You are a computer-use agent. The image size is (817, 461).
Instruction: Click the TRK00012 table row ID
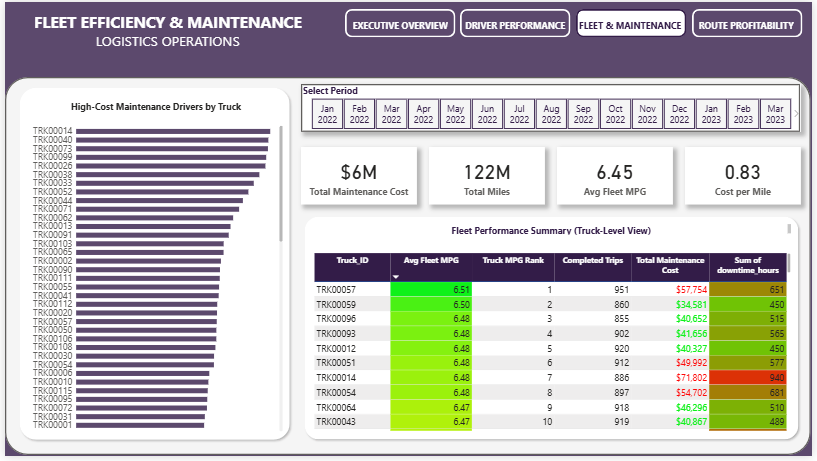(336, 348)
